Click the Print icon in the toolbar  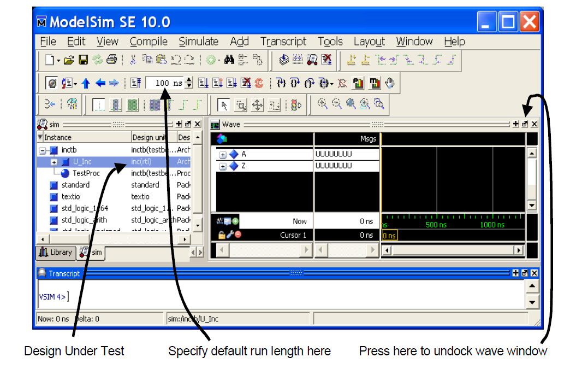coord(112,59)
